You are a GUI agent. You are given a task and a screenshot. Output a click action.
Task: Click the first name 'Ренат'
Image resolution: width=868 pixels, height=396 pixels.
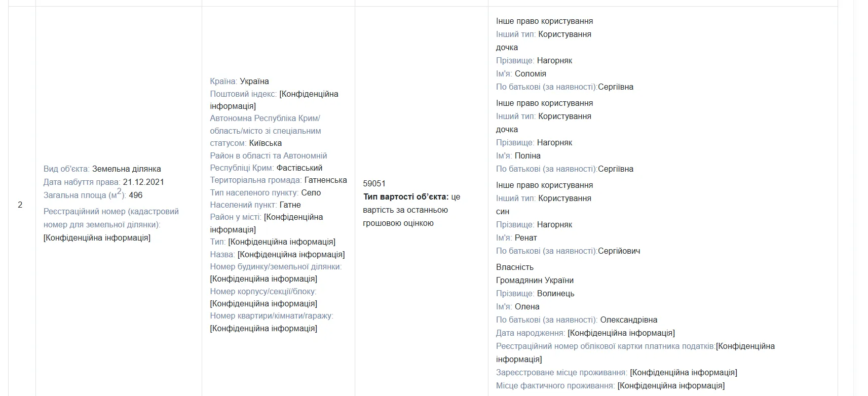point(526,237)
